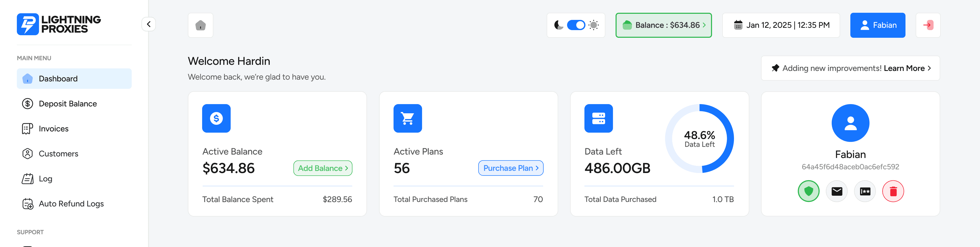Collapse the sidebar with the chevron arrow
Image resolution: width=980 pixels, height=247 pixels.
coord(149,24)
